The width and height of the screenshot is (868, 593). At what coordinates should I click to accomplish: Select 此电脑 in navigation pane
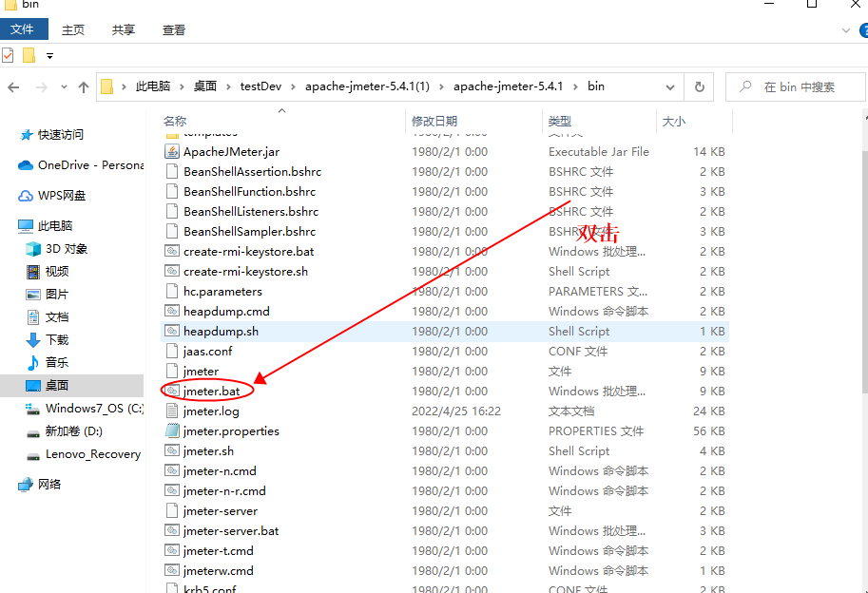pos(46,225)
